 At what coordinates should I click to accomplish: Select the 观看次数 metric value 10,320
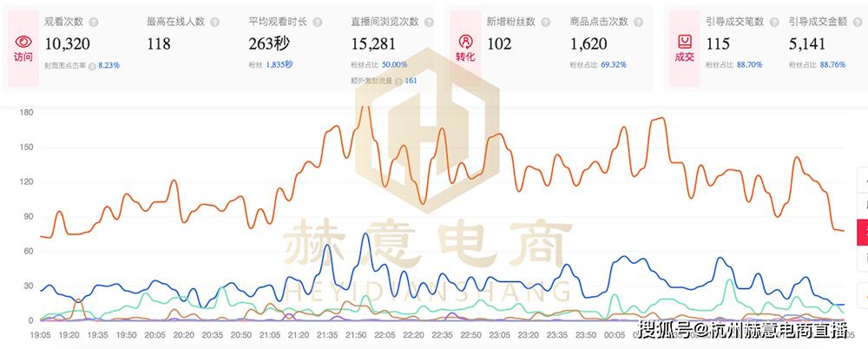pyautogui.click(x=68, y=43)
